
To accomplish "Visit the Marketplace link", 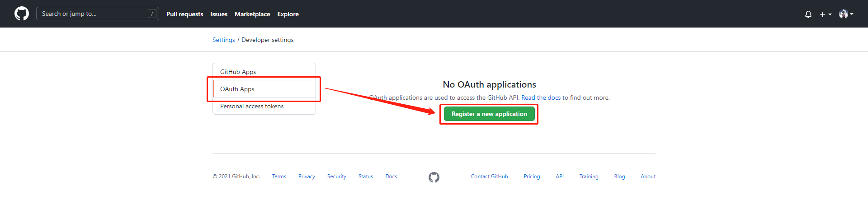I will (x=252, y=14).
